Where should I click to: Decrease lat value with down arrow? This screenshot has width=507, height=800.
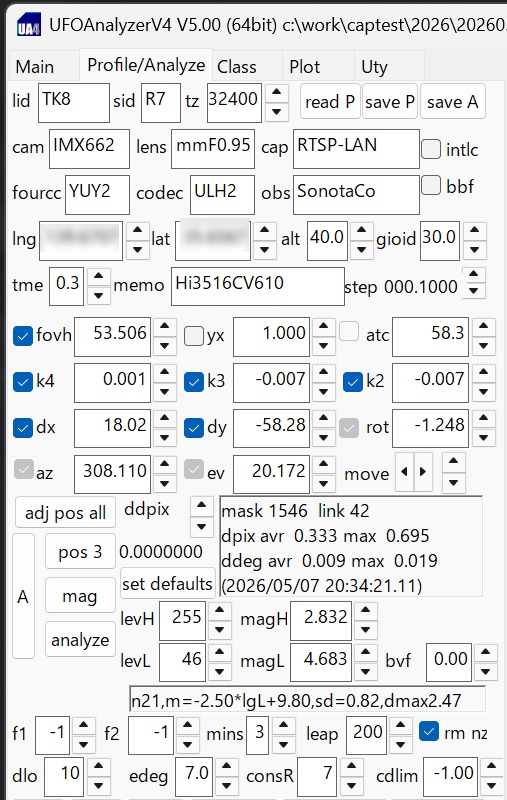pos(264,249)
